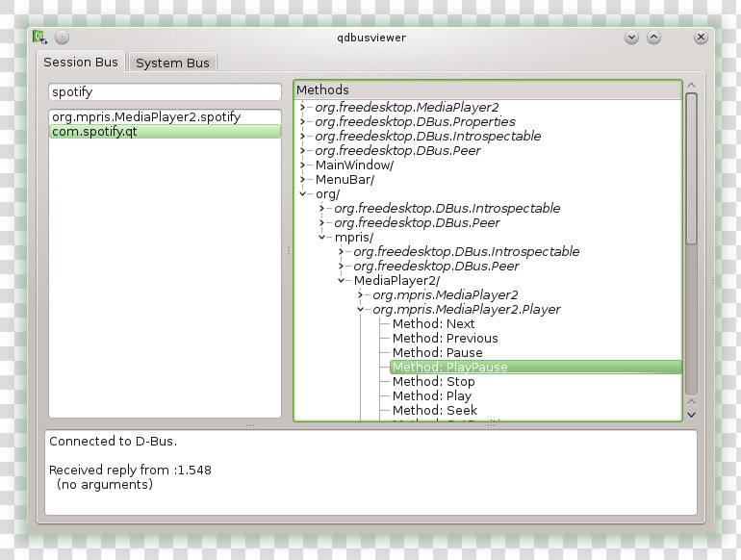Click the scroll down arrow of methods tree
The image size is (741, 560).
coord(691,415)
